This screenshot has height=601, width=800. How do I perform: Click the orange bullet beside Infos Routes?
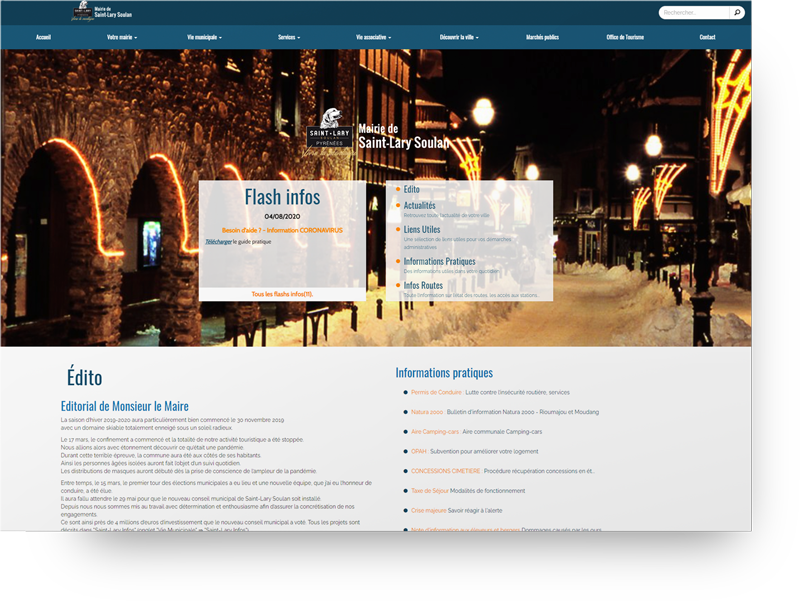pos(396,285)
